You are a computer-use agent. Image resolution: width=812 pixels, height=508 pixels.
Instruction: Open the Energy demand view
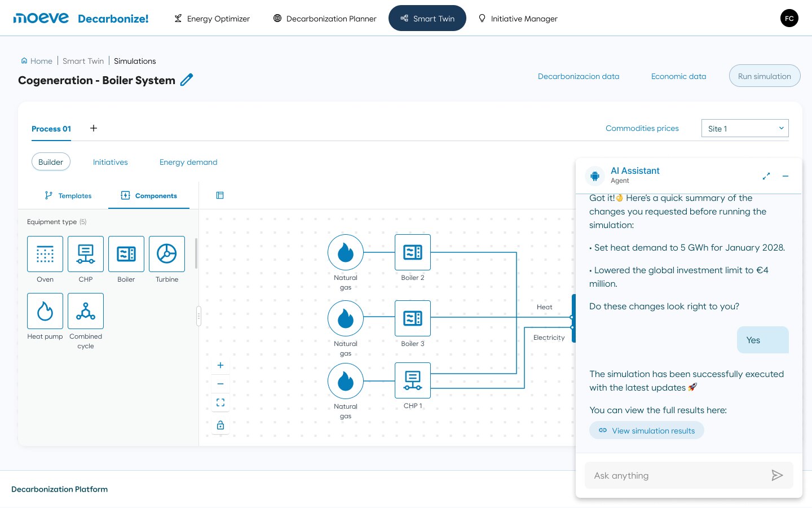click(x=188, y=162)
